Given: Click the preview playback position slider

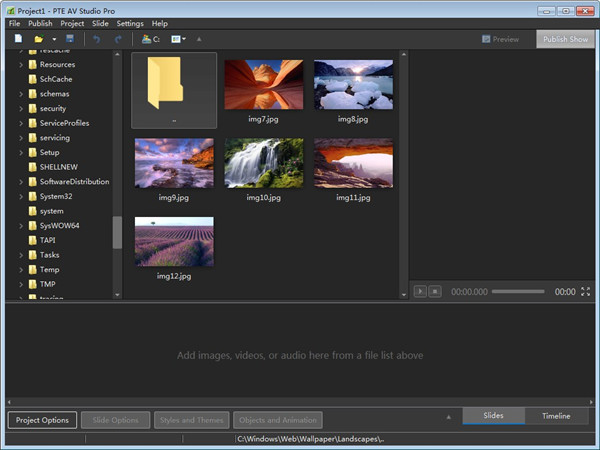Looking at the screenshot, I should (x=518, y=292).
